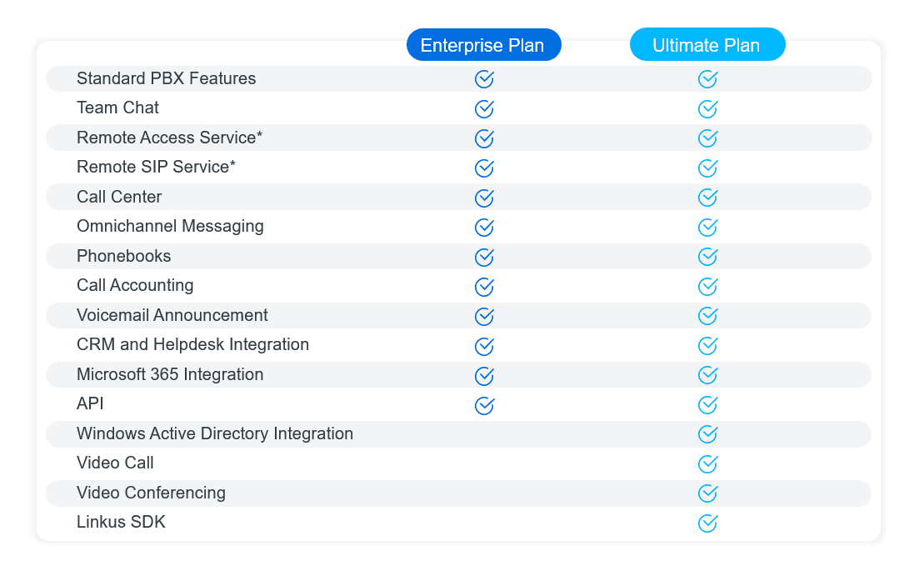Click Ultimate checkmark for Omnichannel Messaging
Screen dimensions: 924x571
click(707, 227)
